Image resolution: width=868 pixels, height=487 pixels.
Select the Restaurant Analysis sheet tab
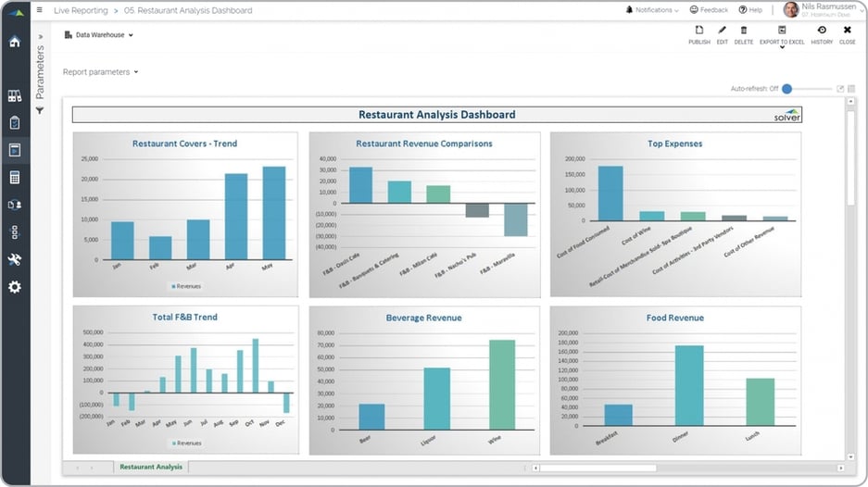point(150,468)
